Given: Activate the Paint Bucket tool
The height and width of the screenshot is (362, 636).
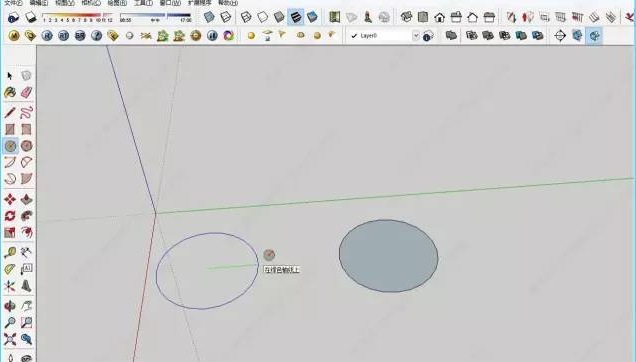Looking at the screenshot, I should coord(10,93).
